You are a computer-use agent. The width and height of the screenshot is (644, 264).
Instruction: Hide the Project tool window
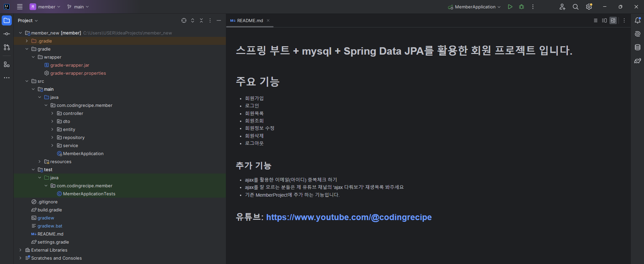coord(219,20)
